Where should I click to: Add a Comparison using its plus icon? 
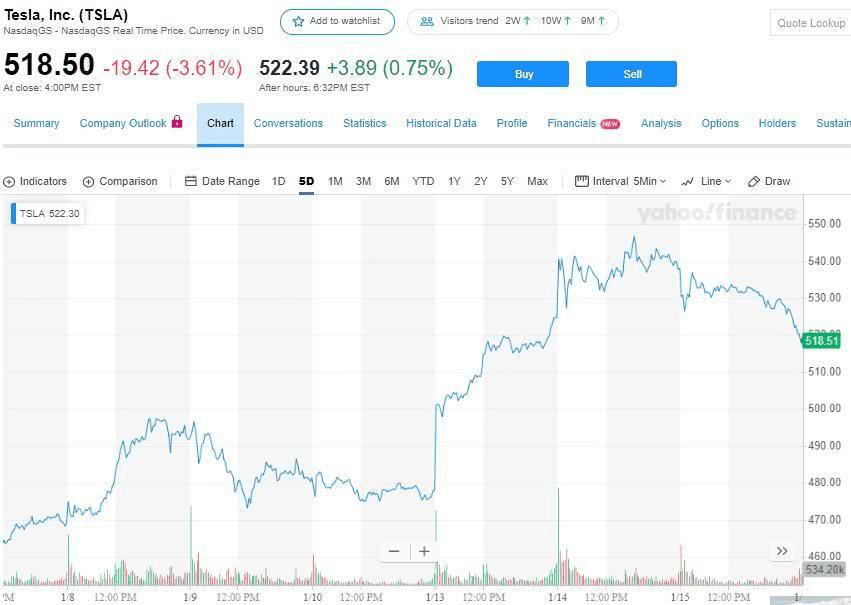pyautogui.click(x=88, y=182)
